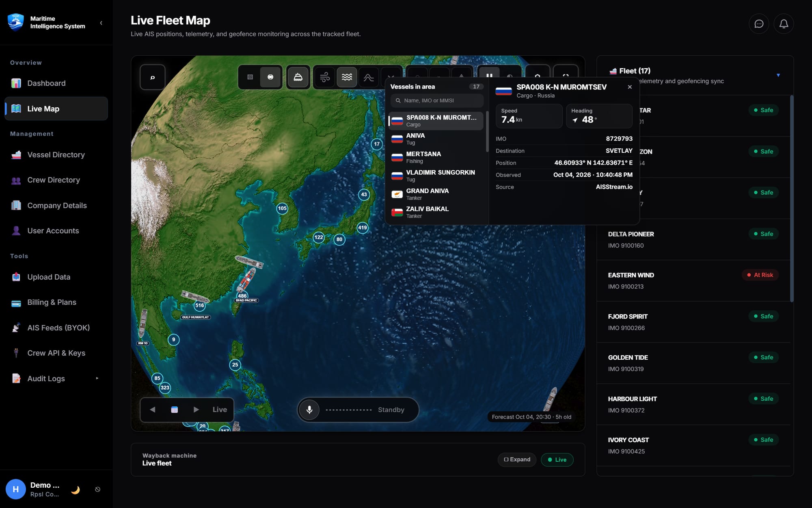This screenshot has height=508, width=812.
Task: Open the map search tool
Action: tap(153, 77)
